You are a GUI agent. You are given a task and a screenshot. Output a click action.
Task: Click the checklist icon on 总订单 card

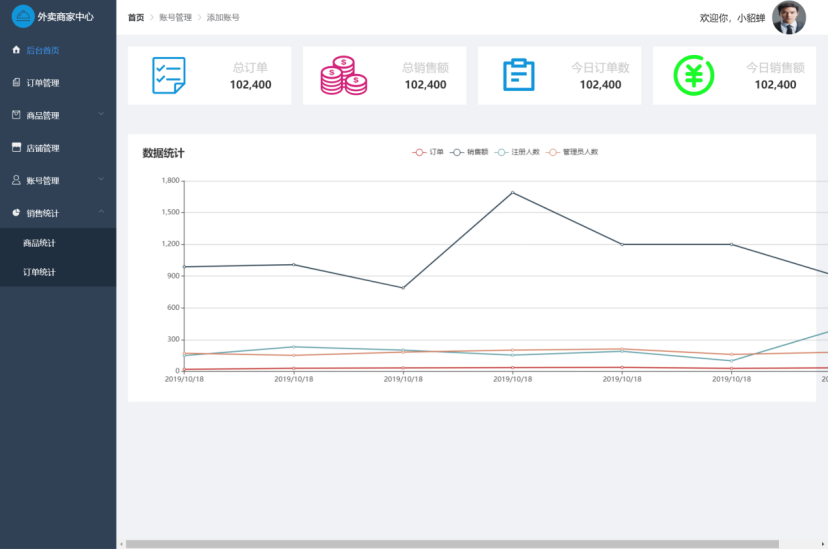[168, 76]
